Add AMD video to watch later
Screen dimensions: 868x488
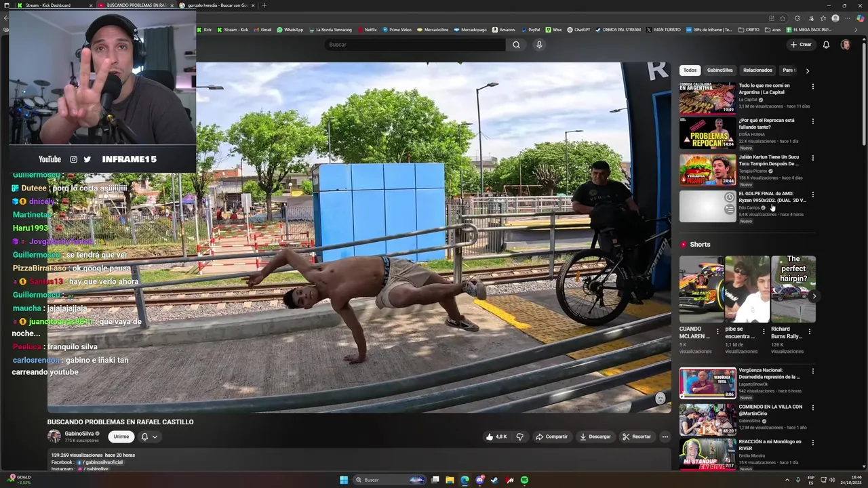tap(729, 197)
